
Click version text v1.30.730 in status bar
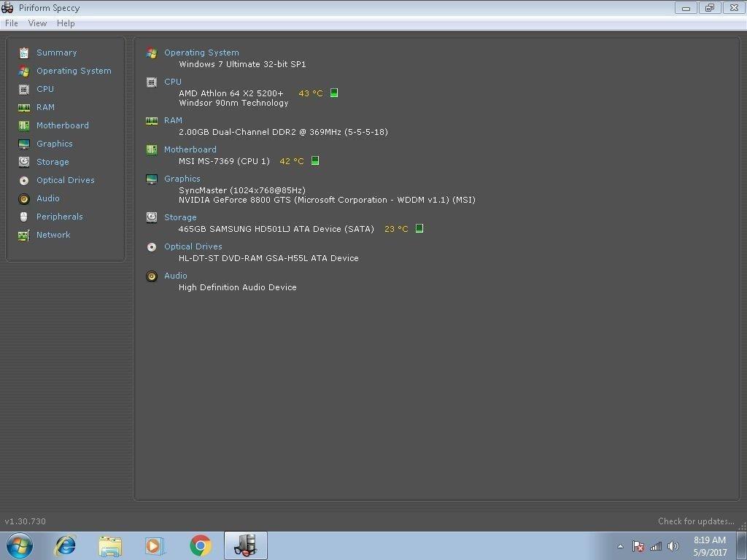coord(26,521)
